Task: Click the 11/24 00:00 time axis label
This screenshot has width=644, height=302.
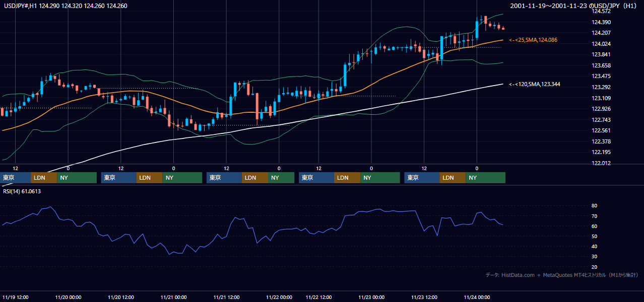Action: 477,297
